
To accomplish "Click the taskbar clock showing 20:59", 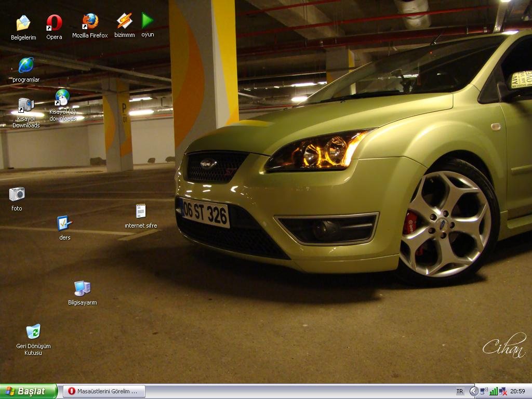I will pyautogui.click(x=517, y=391).
